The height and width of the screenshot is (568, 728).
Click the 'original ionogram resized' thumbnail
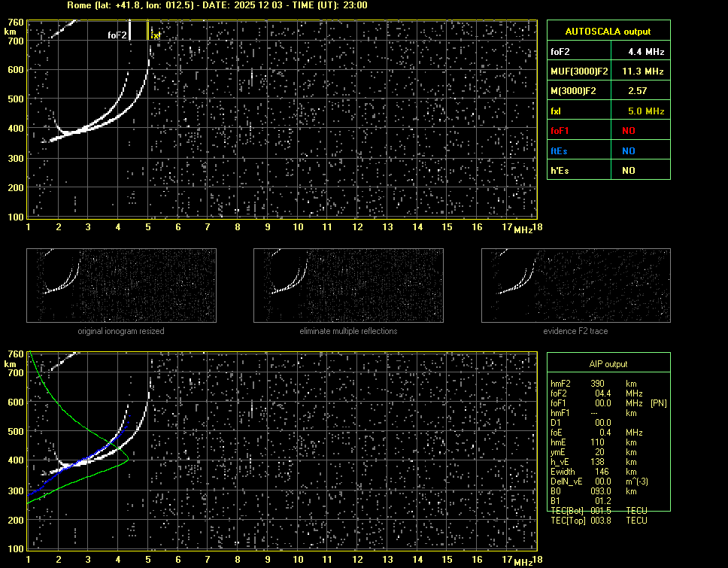point(121,285)
